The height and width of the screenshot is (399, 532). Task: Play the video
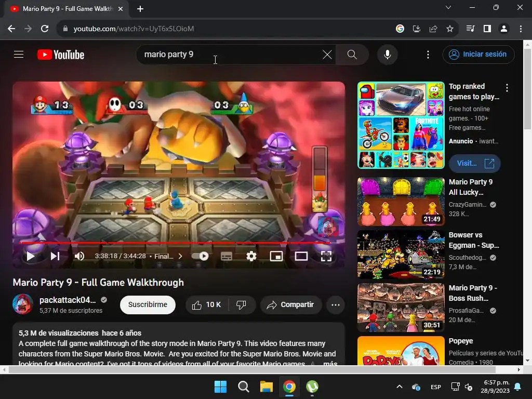31,256
